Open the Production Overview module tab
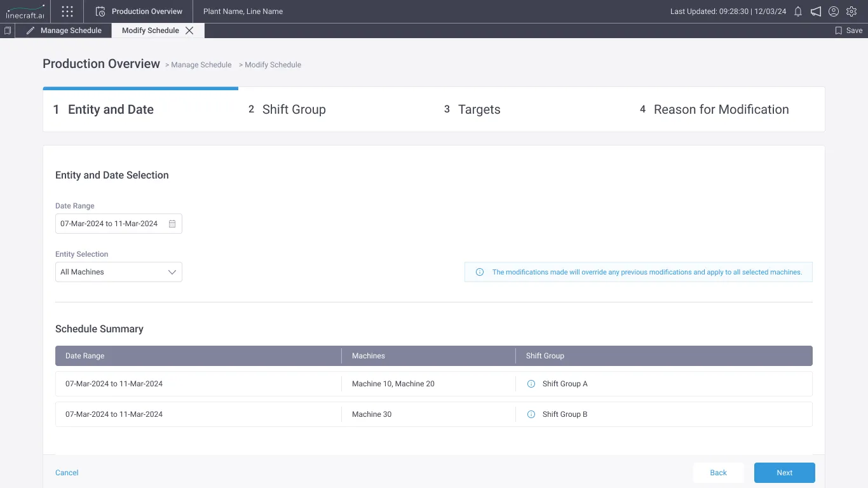 [139, 11]
